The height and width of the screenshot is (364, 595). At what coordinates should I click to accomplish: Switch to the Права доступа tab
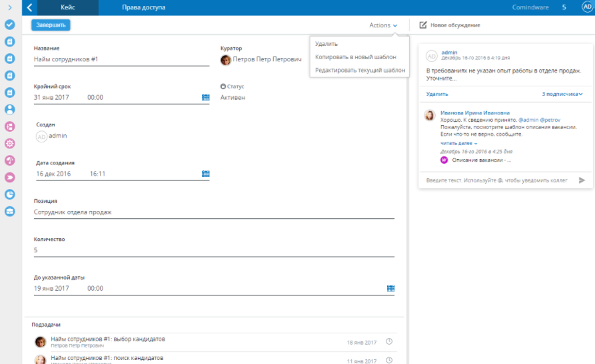[143, 7]
